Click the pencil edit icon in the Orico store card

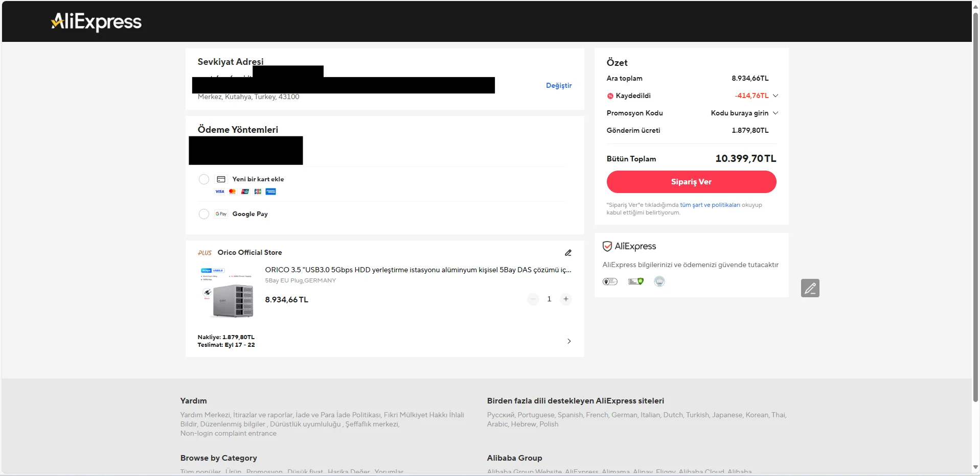pos(568,253)
